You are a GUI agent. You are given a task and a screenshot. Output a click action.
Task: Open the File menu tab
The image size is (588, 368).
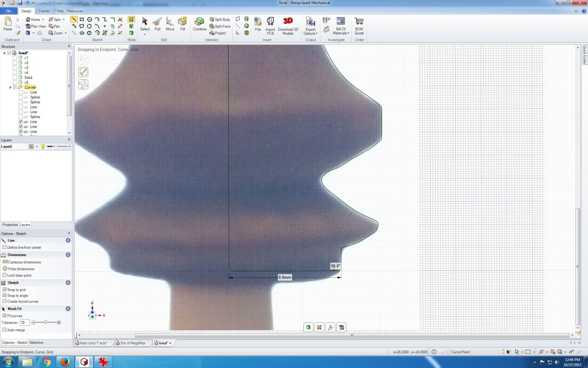9,11
